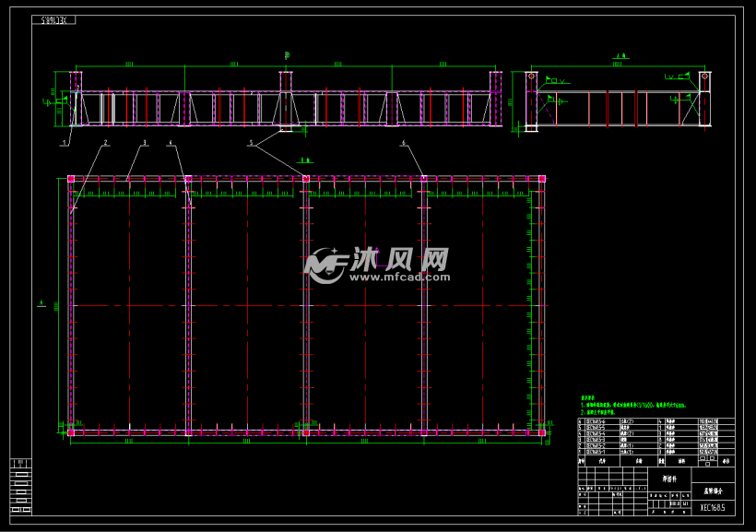Select the section marker B above front elevation
Viewport: 756px width, 532px height.
click(x=287, y=56)
